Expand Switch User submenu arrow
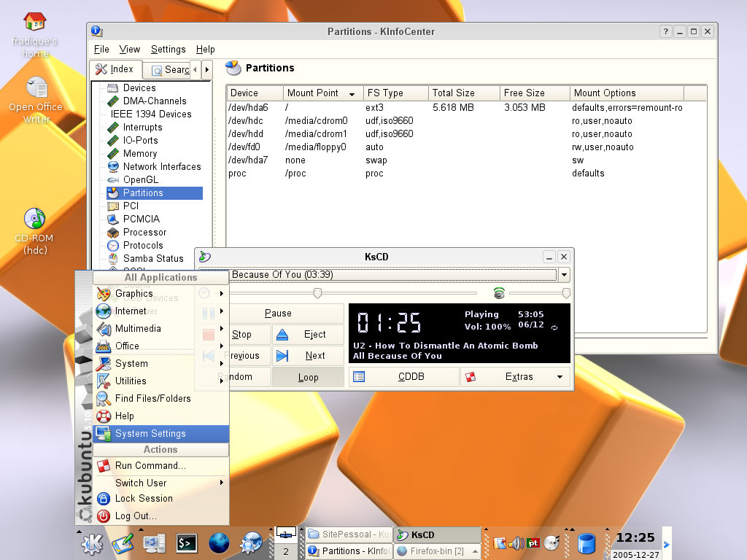 pos(222,483)
